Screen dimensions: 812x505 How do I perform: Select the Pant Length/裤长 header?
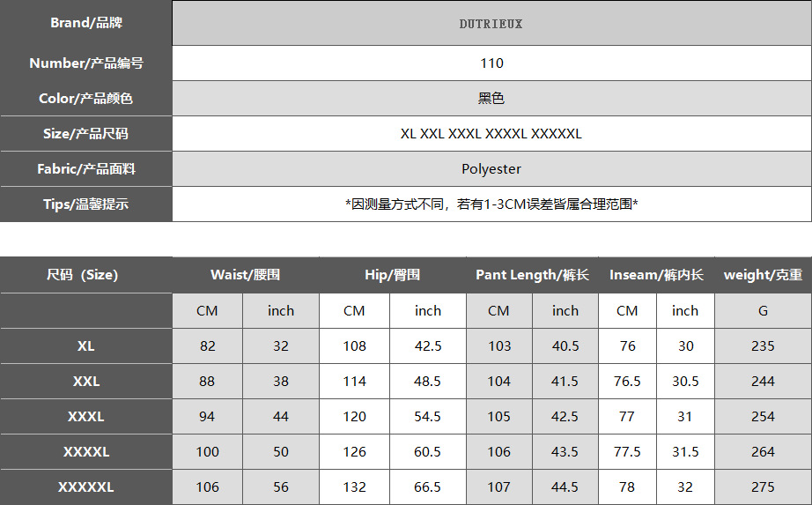(x=532, y=275)
